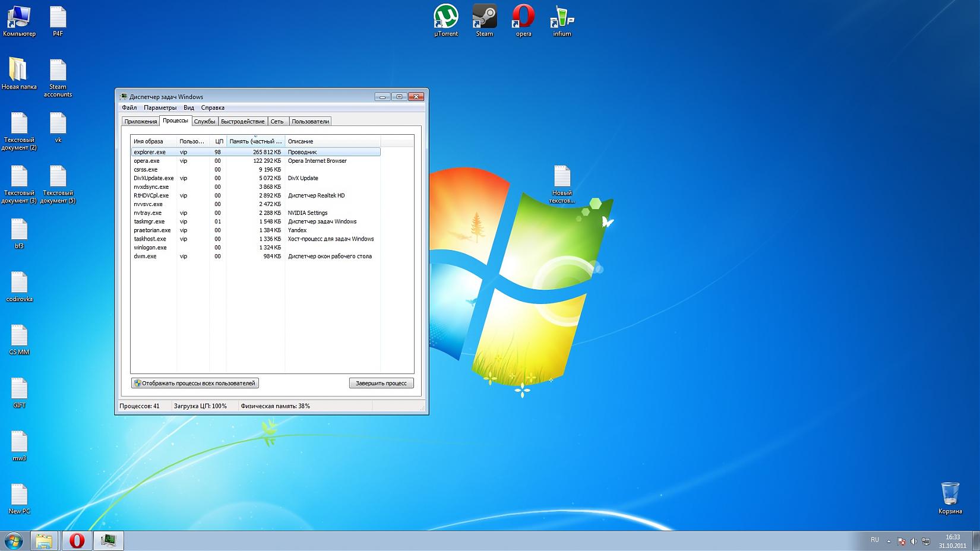The image size is (980, 551).
Task: Click the Opera desktop shortcut icon
Action: coord(523,18)
